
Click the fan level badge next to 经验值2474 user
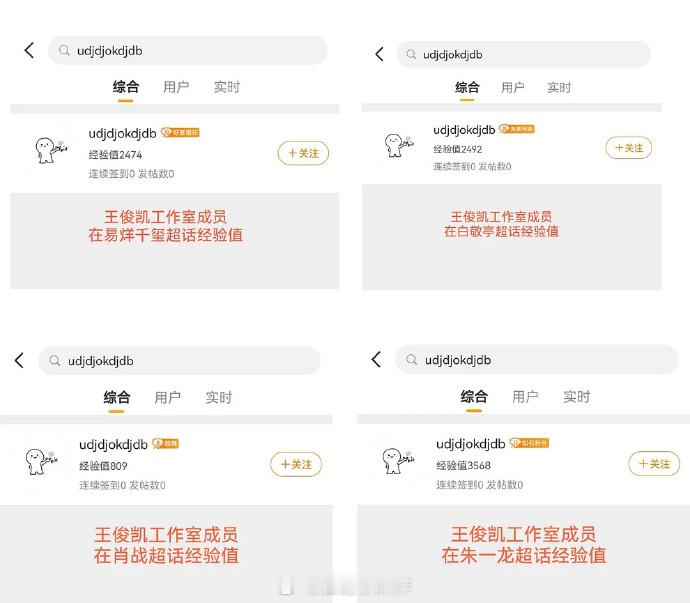180,132
